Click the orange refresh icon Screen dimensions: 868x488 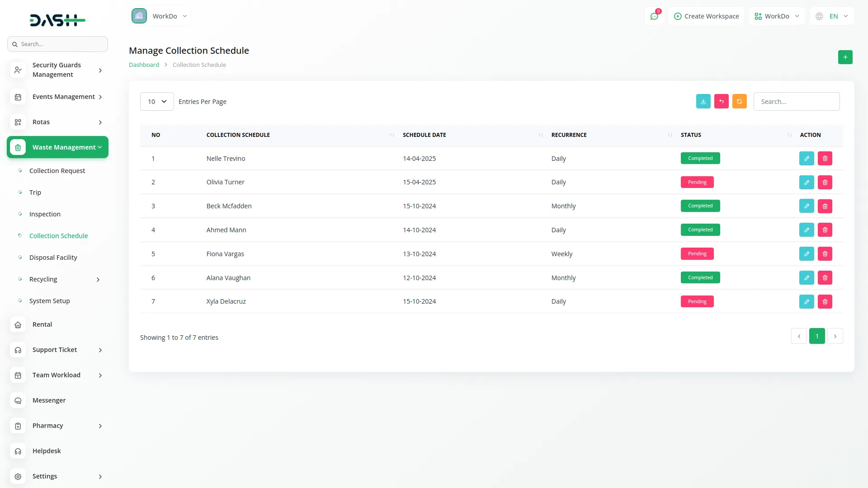click(739, 102)
